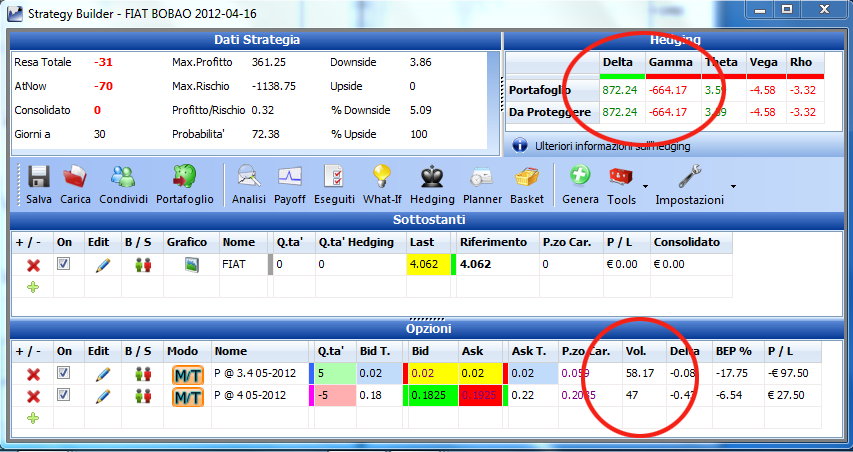Click the Genera green plus icon
853x452 pixels.
pos(580,177)
